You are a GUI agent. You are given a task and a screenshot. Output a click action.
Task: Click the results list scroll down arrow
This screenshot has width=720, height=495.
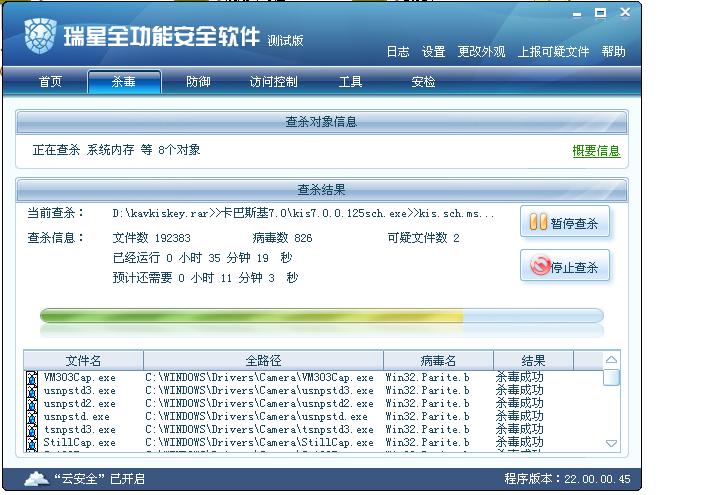(611, 443)
